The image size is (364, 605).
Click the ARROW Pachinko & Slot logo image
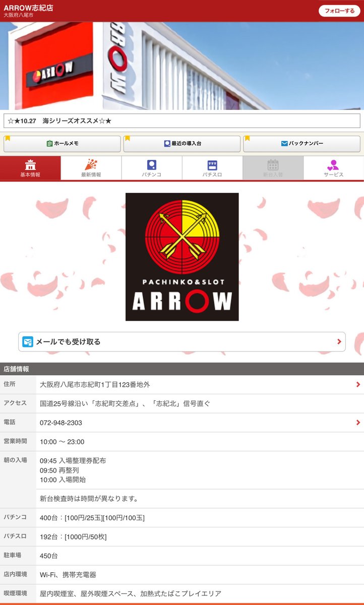[x=182, y=257]
